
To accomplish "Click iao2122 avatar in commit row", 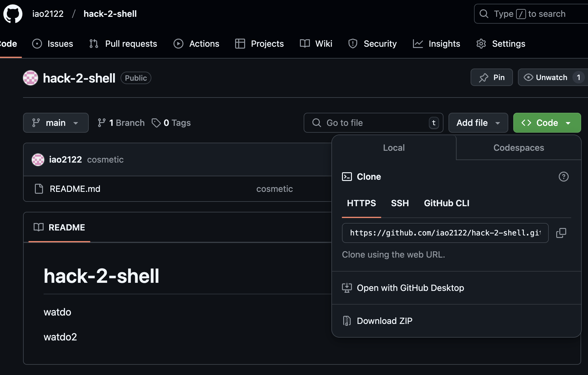I will click(x=38, y=160).
